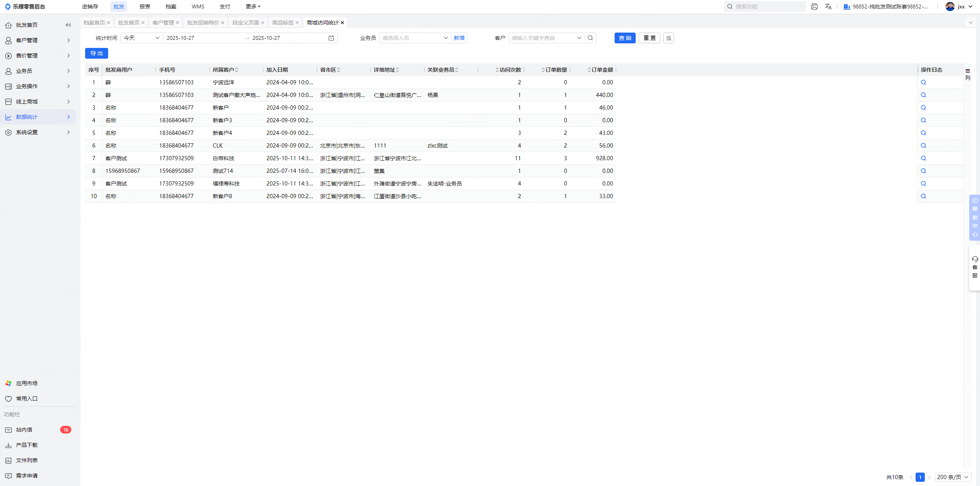980x486 pixels.
Task: Click the filter settings icon beside 重置
Action: coord(668,38)
